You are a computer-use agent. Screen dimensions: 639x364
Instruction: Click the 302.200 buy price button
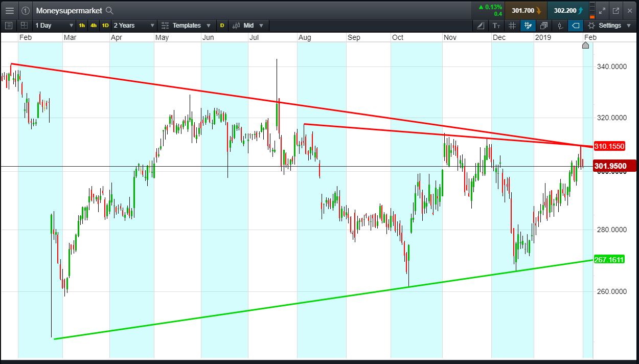tap(568, 10)
